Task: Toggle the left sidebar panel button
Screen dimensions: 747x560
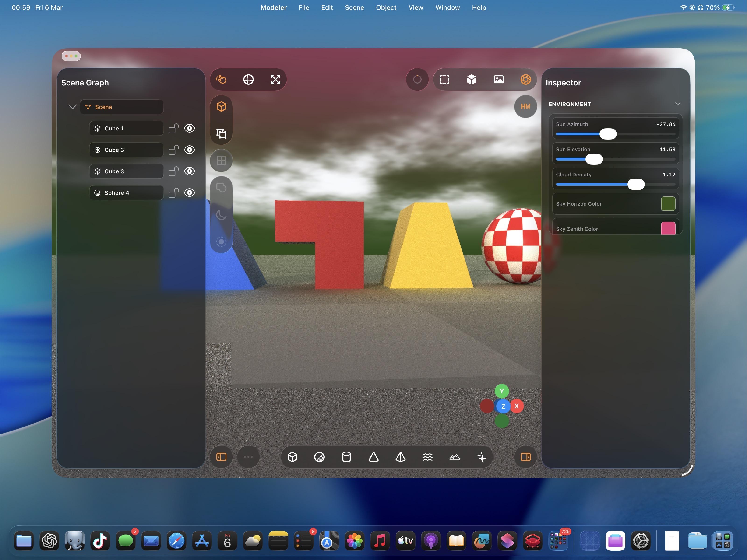Action: [221, 457]
